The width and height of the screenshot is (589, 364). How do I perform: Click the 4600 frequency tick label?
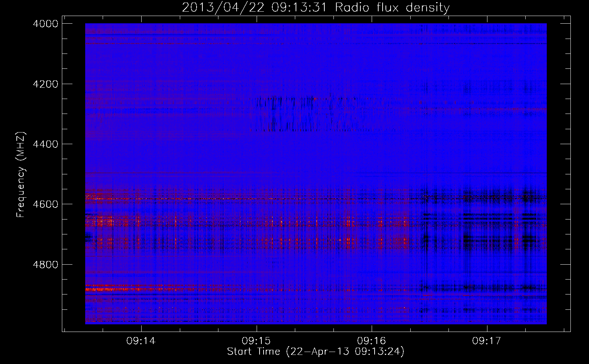click(x=46, y=204)
